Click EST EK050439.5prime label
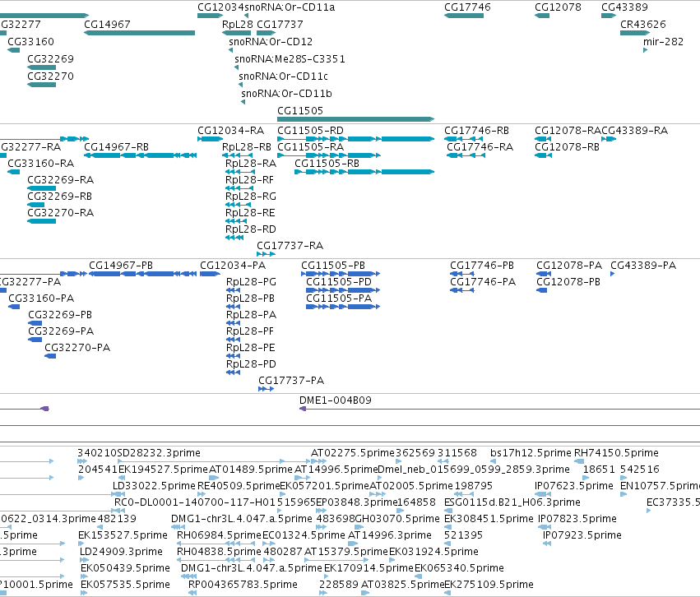700x597 pixels. [x=125, y=568]
